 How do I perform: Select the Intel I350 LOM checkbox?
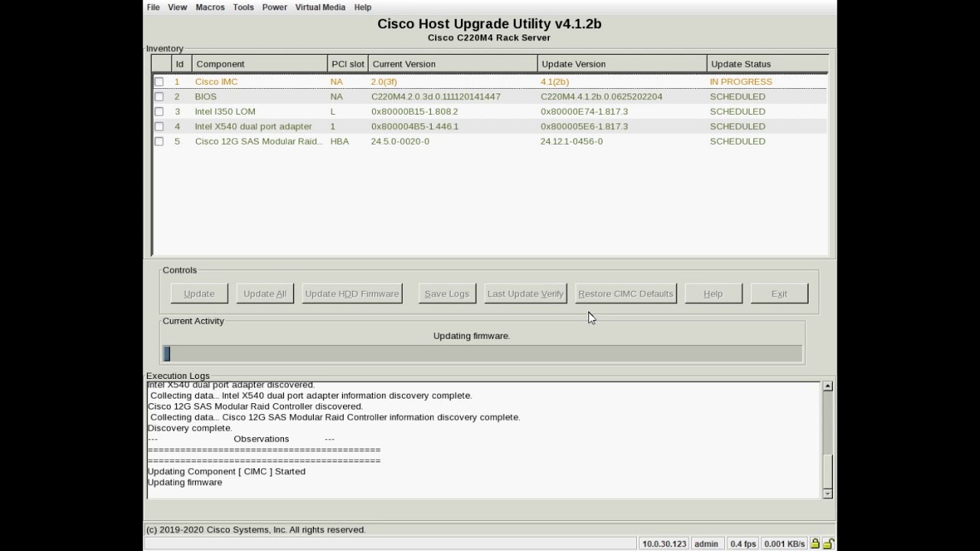point(159,112)
